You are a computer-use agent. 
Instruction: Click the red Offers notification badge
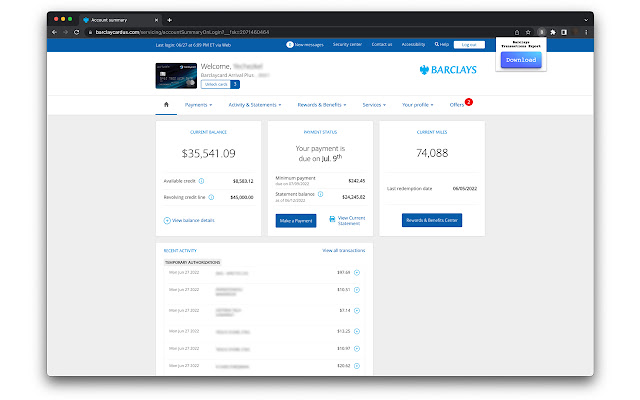469,102
